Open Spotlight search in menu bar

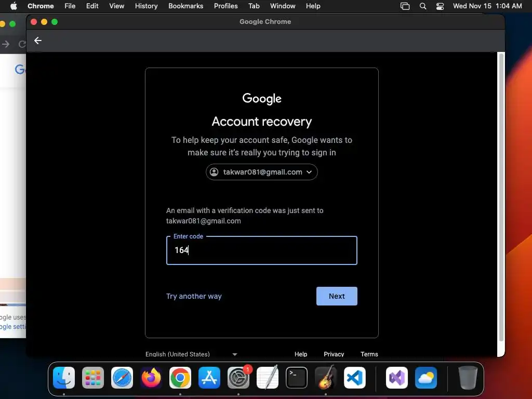tap(423, 6)
